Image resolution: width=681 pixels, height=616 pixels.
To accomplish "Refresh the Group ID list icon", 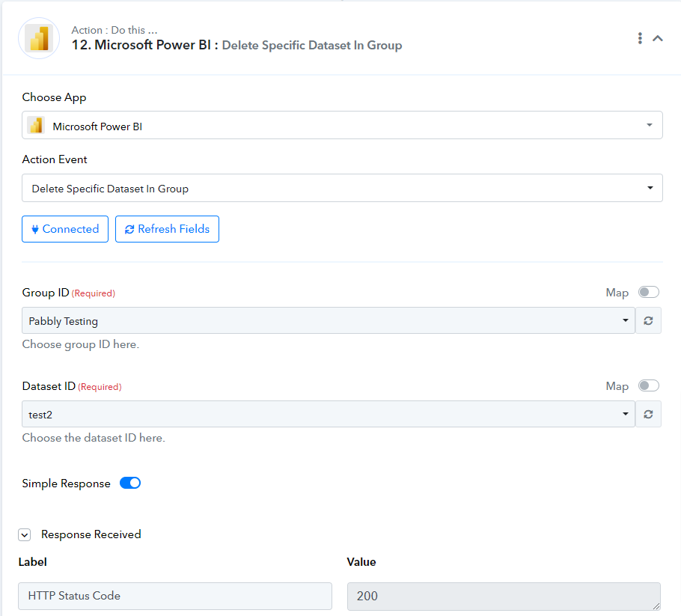I will tap(648, 320).
